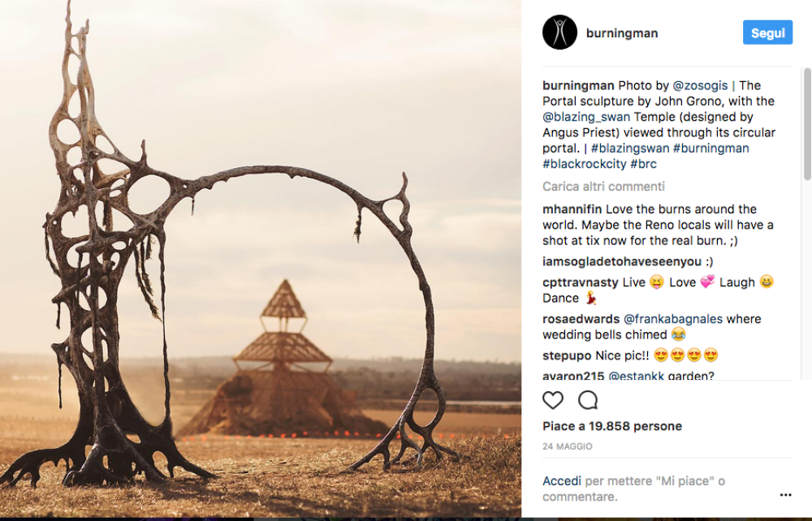
Task: Expand Carica altri commenti
Action: pos(603,187)
